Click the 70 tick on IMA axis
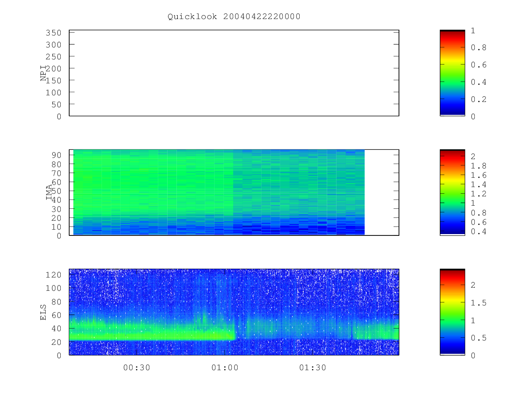This screenshot has height=399, width=532. tap(55, 173)
